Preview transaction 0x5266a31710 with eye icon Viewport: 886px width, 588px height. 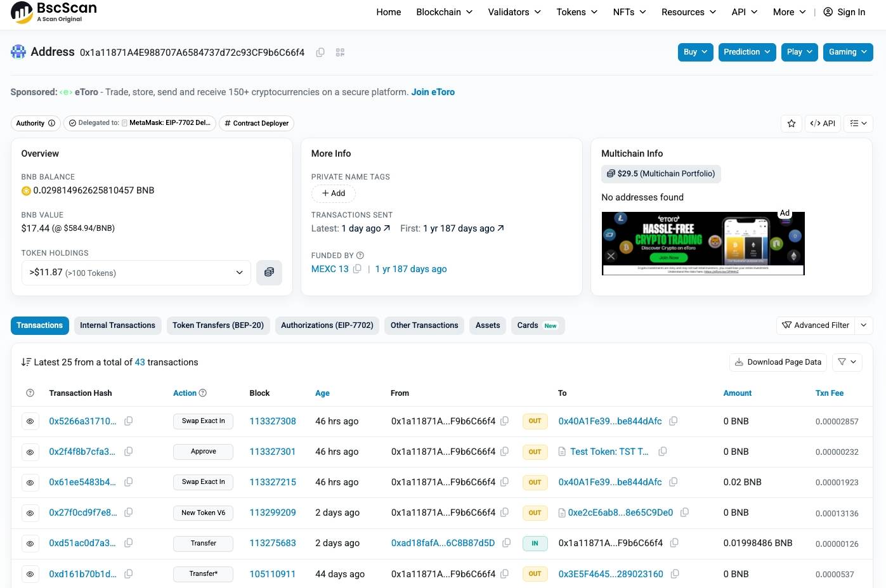[30, 421]
